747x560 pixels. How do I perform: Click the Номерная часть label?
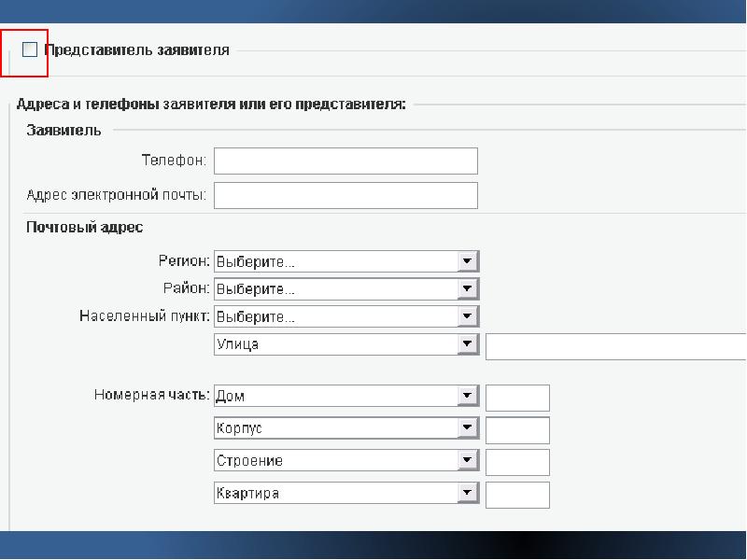(x=150, y=396)
